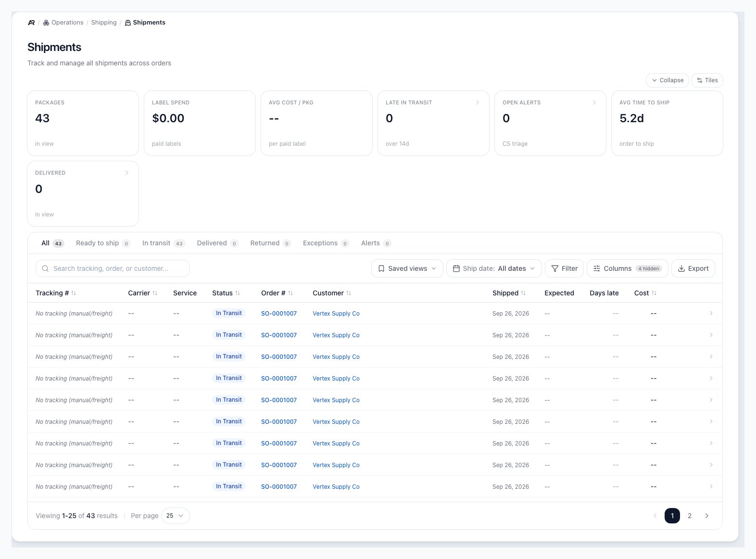
Task: Click the Avg Time To Ship card
Action: [667, 123]
